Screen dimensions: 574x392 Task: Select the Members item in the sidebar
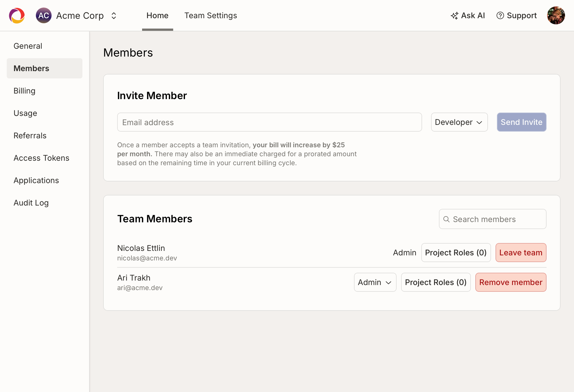31,68
